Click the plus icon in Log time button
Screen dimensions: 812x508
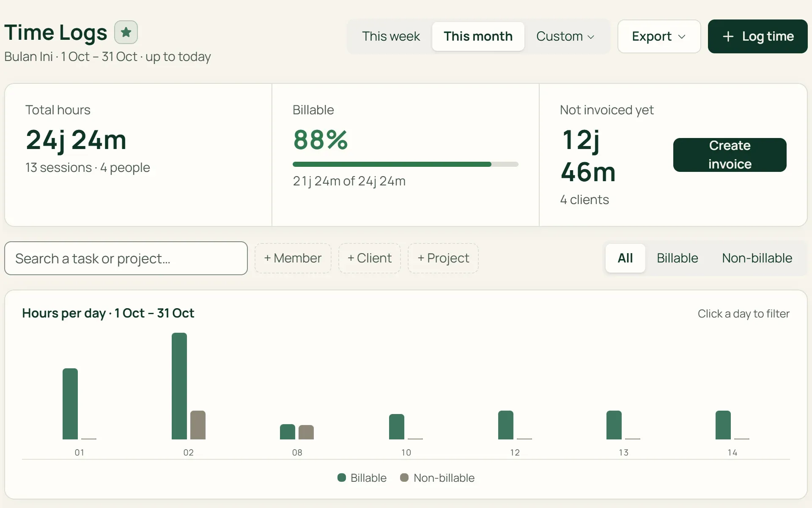pyautogui.click(x=728, y=36)
